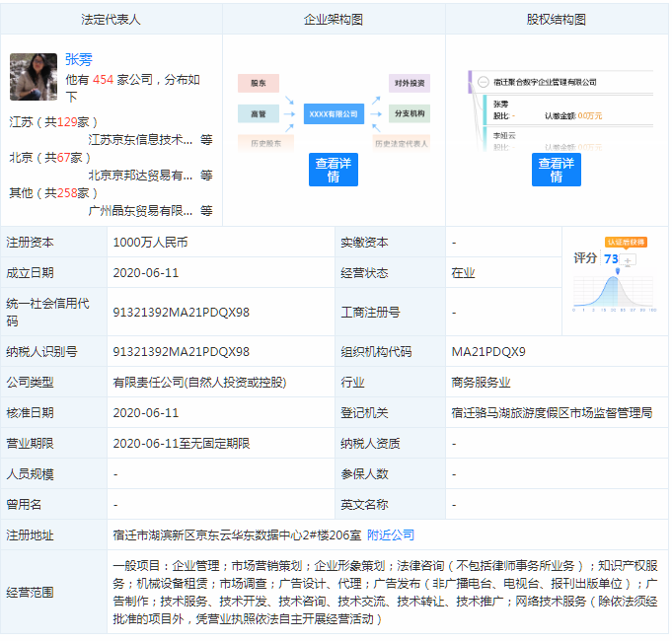Click the 分支机构 box in diagram

click(410, 113)
